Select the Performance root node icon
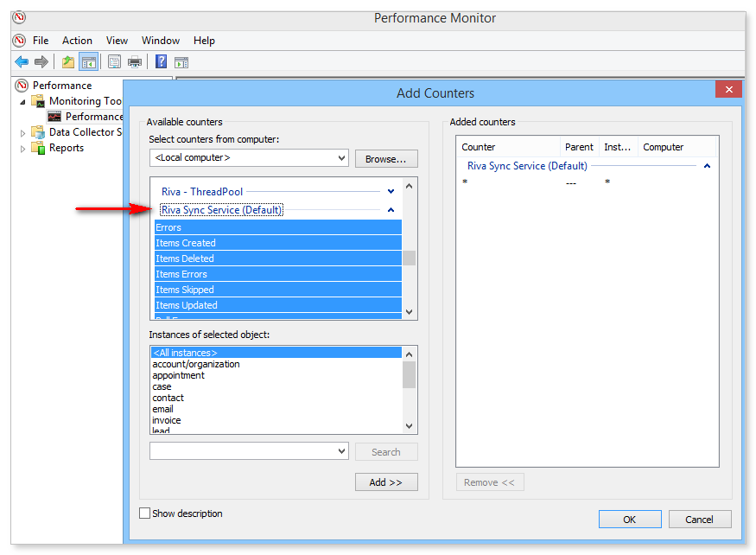Screen dimensions: 756x555 pos(22,86)
